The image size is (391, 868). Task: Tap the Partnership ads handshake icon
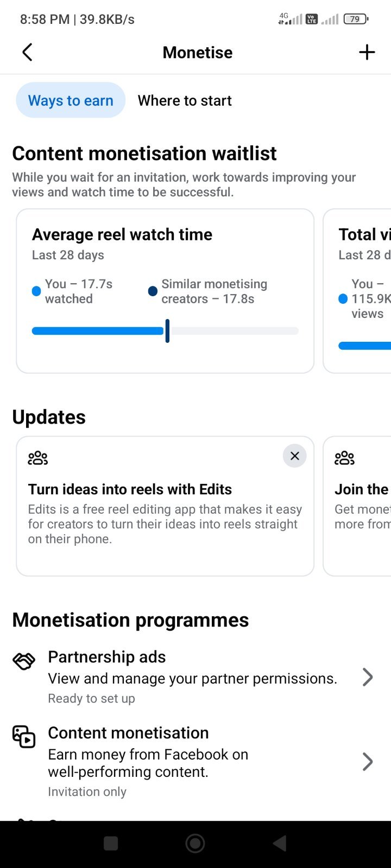tap(24, 660)
